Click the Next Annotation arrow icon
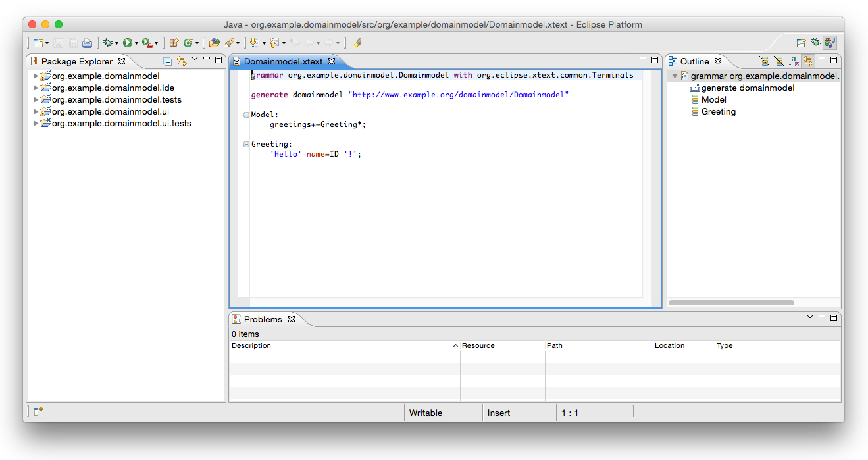The image size is (868, 460). [x=253, y=43]
